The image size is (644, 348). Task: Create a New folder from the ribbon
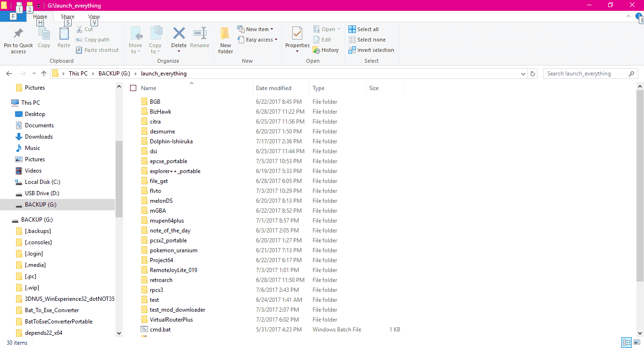coord(225,41)
